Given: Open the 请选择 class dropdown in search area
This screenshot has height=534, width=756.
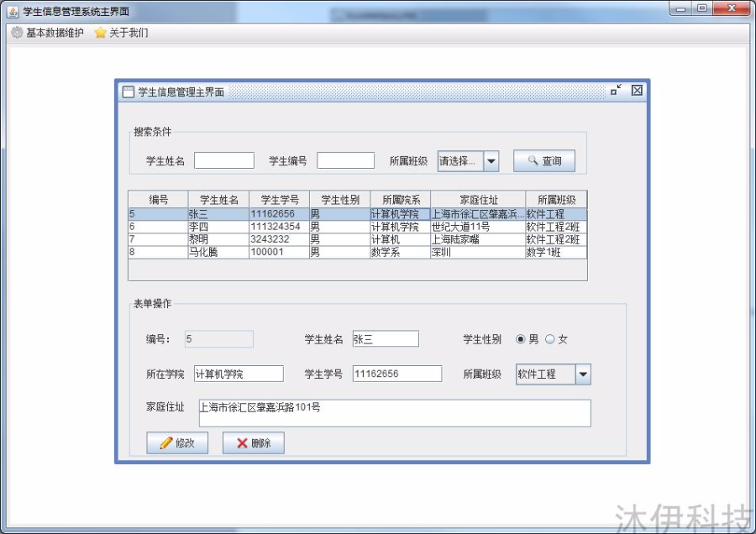Looking at the screenshot, I should (490, 160).
